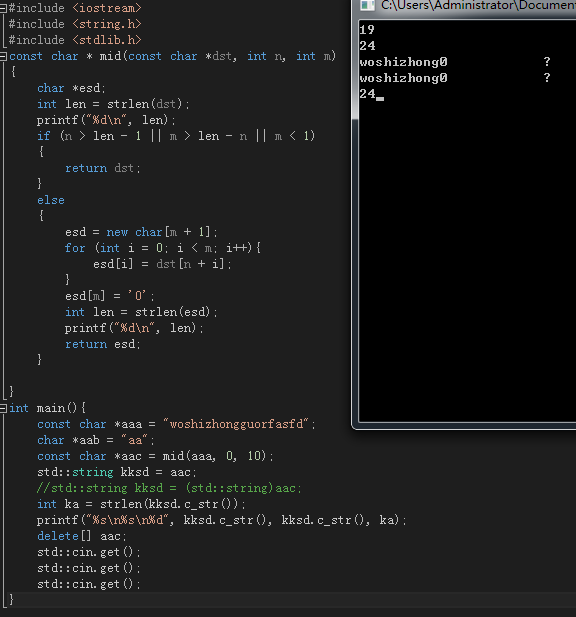Click inside the black console output area
The height and width of the screenshot is (617, 576).
click(467, 256)
